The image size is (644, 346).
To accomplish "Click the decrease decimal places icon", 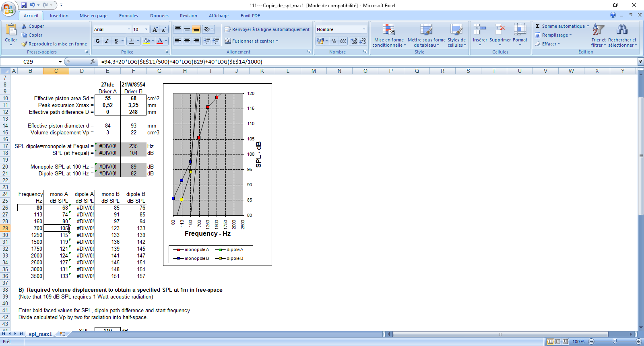I will click(363, 41).
